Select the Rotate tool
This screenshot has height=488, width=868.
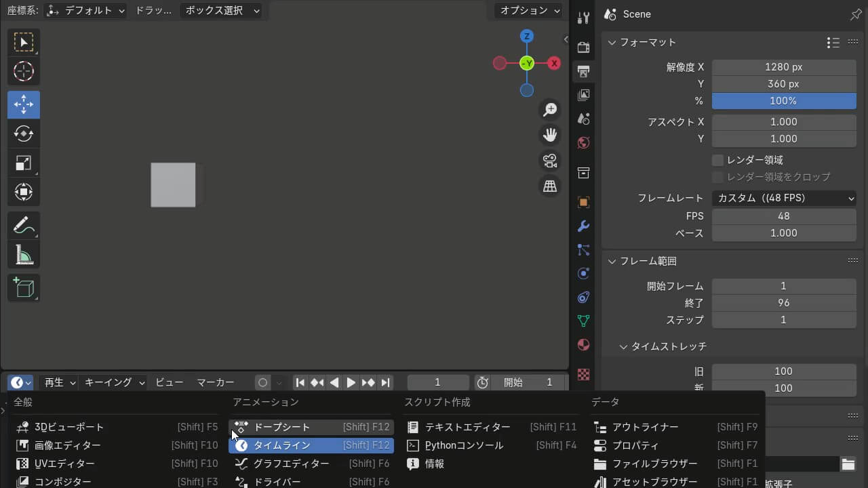click(24, 134)
